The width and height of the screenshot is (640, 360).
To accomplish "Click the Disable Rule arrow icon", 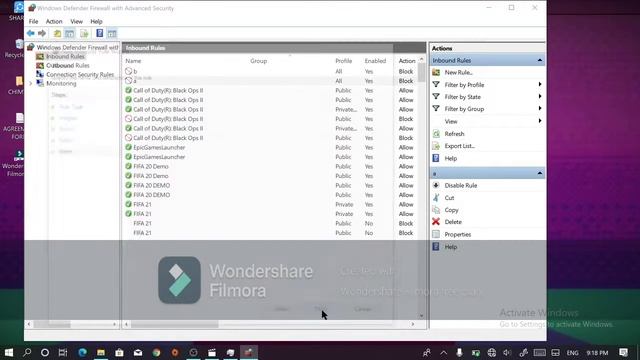I will (436, 185).
